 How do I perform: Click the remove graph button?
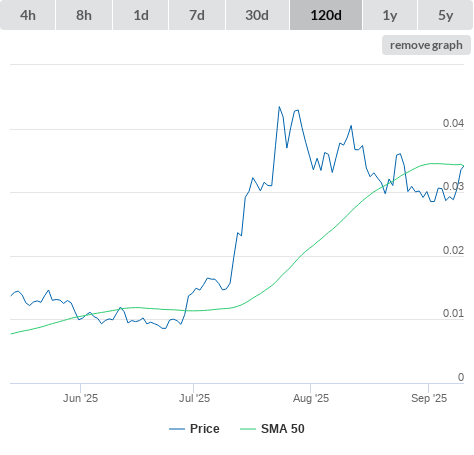point(426,45)
